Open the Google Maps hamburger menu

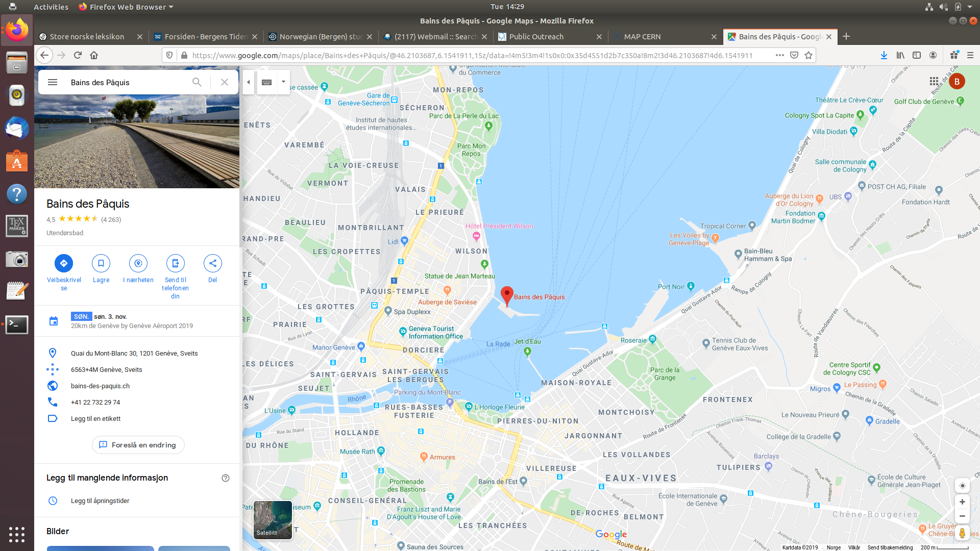pyautogui.click(x=52, y=82)
